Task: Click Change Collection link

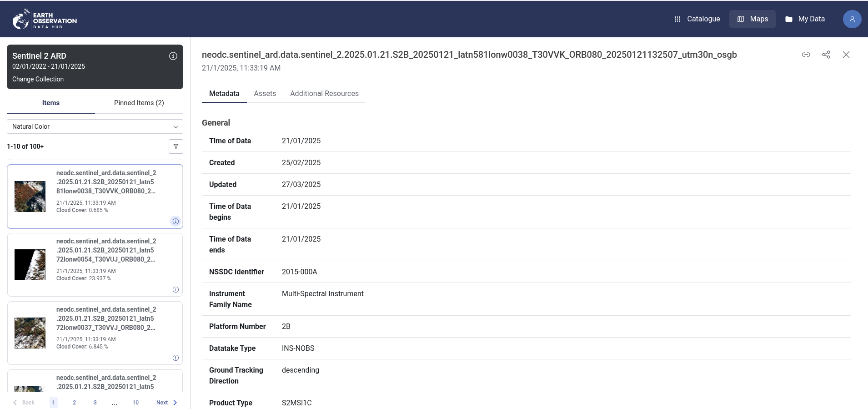Action: (38, 79)
